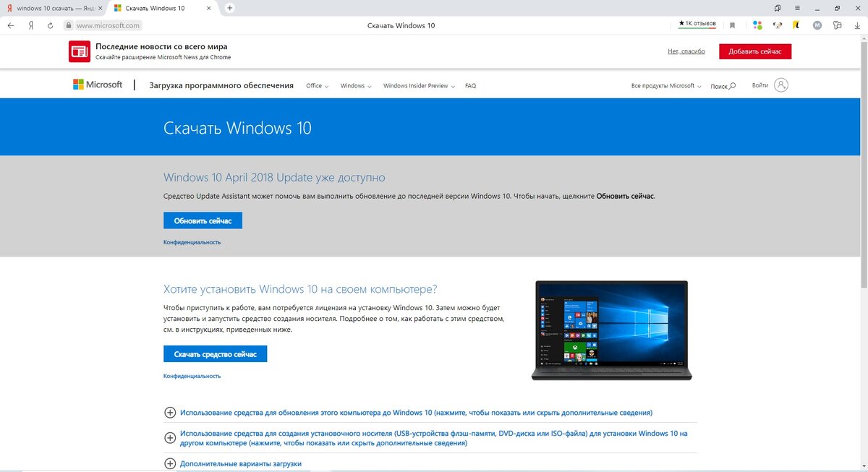
Task: Open 'Конфиденциальность' link under Скачать средство сейчас
Action: pyautogui.click(x=192, y=376)
